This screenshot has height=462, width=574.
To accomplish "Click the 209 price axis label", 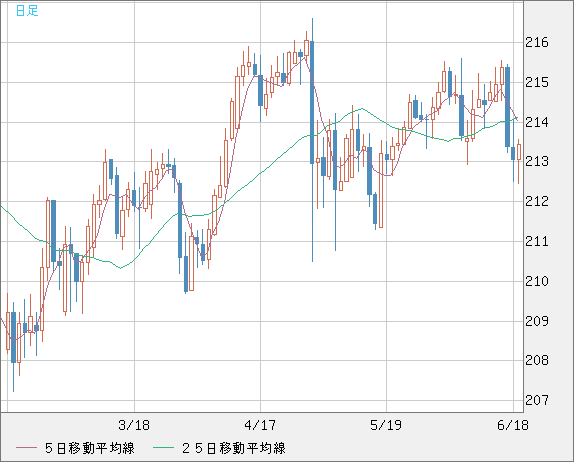I will click(x=537, y=321).
